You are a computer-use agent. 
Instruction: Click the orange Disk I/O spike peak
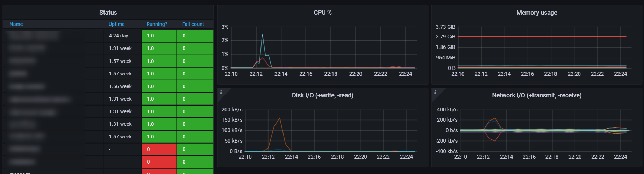coord(280,118)
